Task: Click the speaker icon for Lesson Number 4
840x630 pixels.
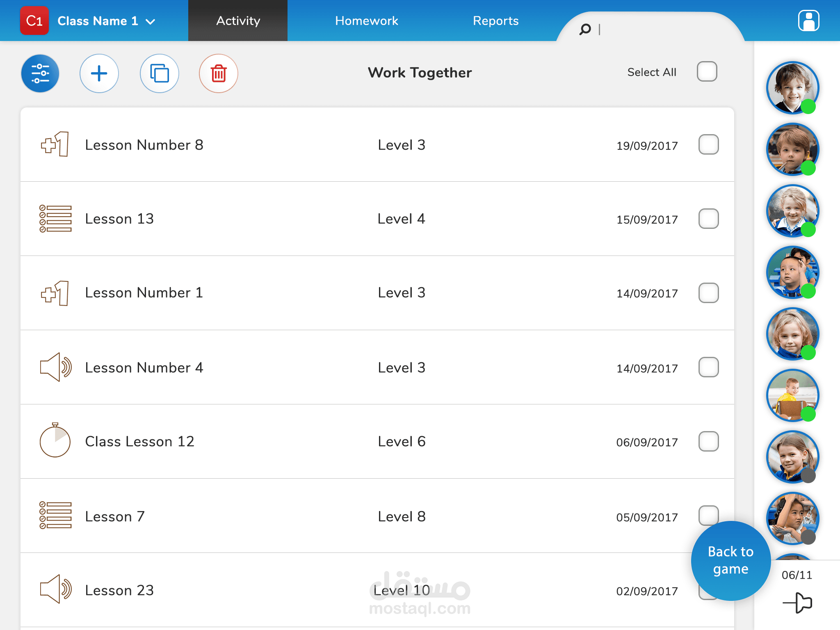Action: point(56,367)
